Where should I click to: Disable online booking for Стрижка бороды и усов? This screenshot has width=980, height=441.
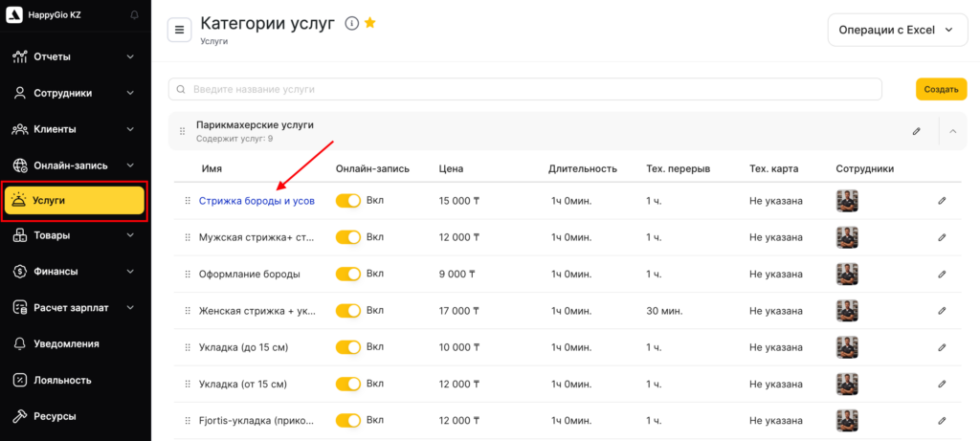click(x=348, y=201)
